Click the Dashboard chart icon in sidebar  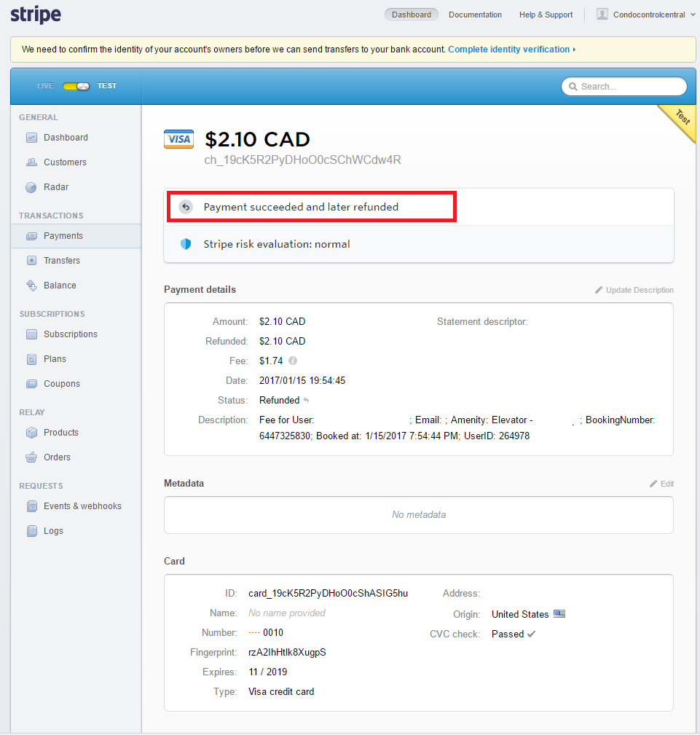31,138
